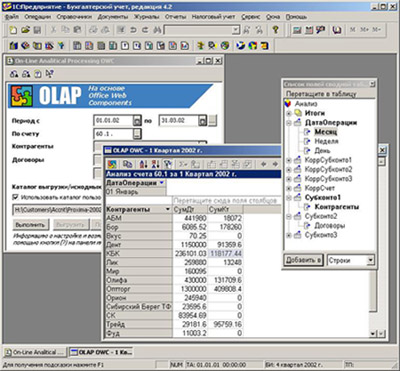Click the Выполнить button
400x371 pixels.
30,225
